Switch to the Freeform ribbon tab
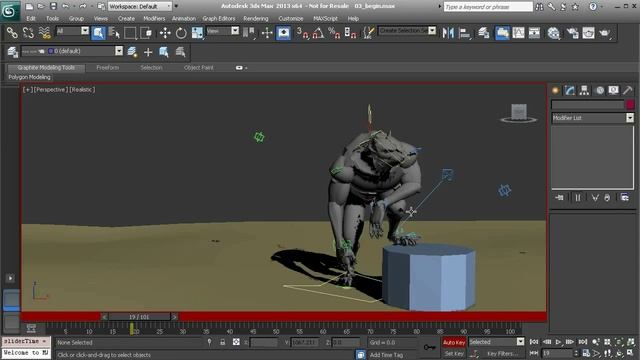Viewport: 640px width, 360px height. pos(108,68)
